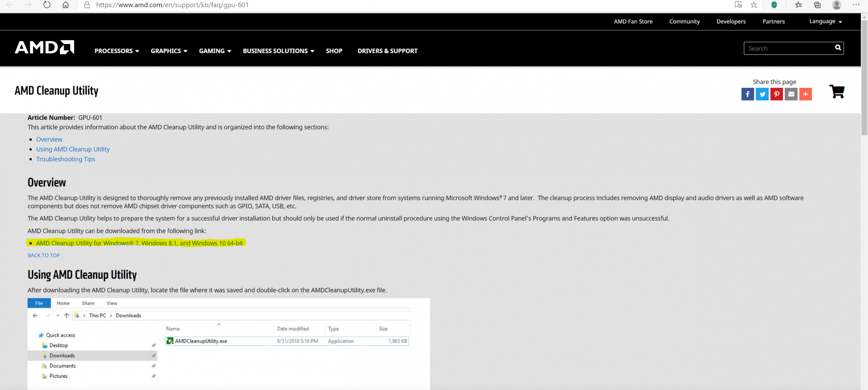Open the shopping cart icon
The height and width of the screenshot is (390, 868).
pos(837,91)
